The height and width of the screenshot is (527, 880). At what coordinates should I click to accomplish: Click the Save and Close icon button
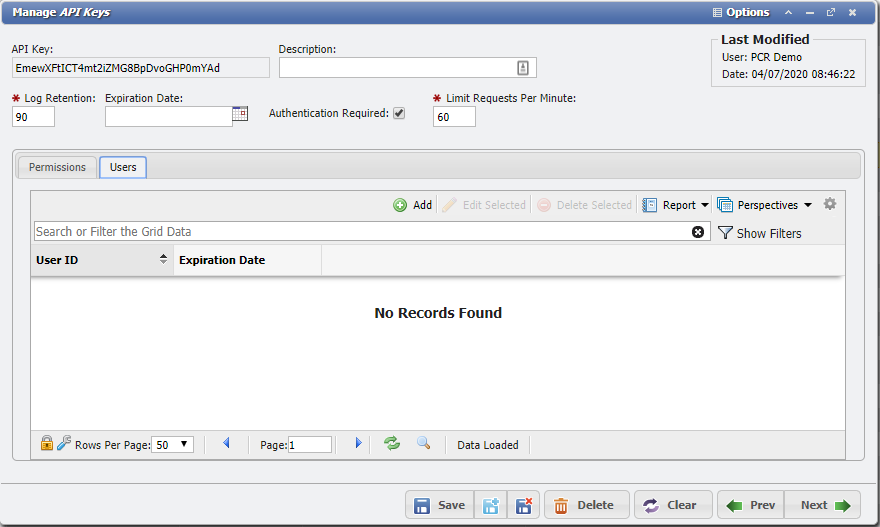[x=522, y=505]
